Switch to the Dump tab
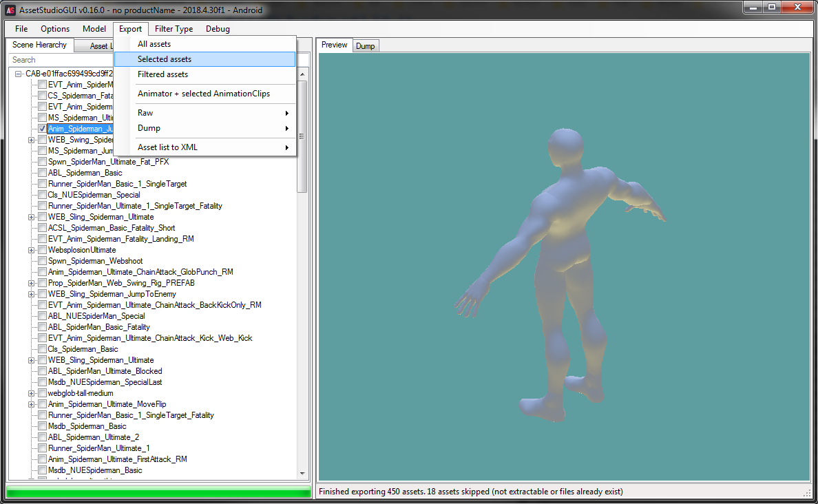This screenshot has height=504, width=818. 366,45
